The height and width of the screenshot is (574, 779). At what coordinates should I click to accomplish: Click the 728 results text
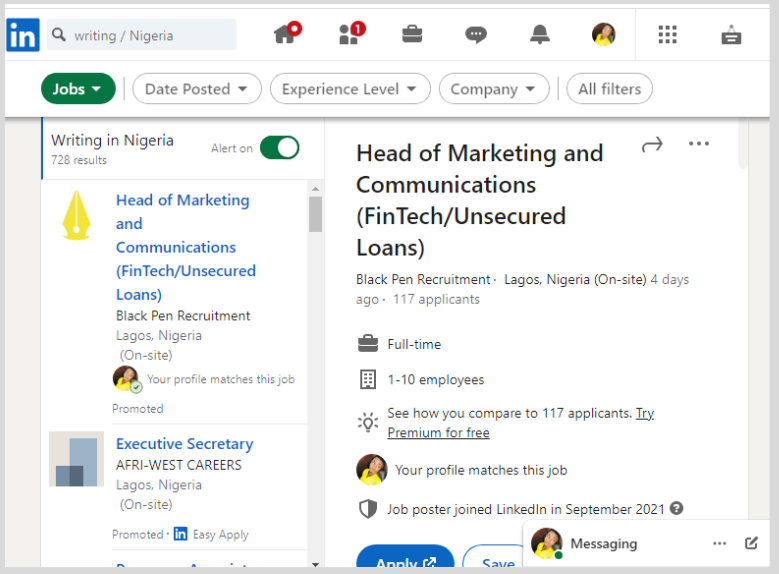pyautogui.click(x=79, y=160)
